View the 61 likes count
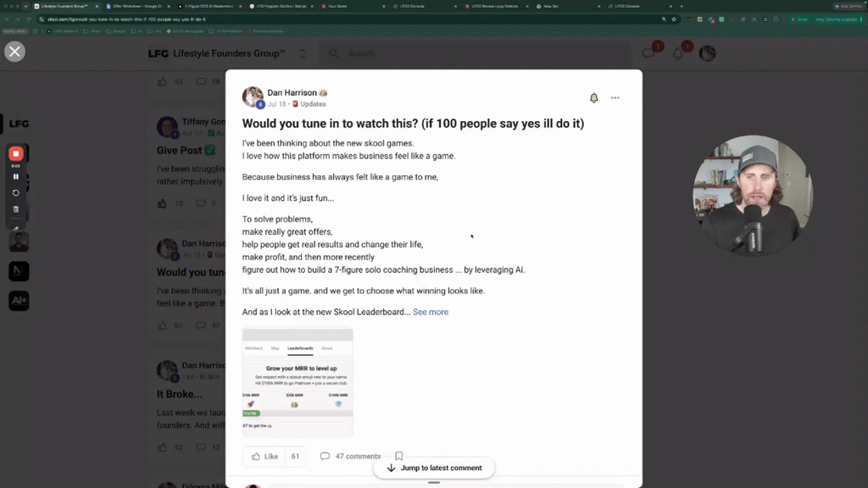Viewport: 868px width, 488px height. pos(295,457)
